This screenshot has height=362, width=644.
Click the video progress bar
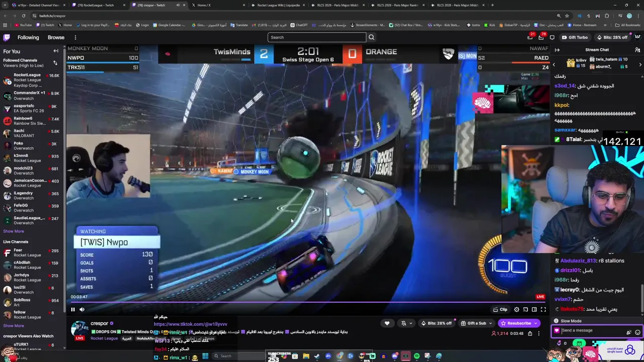(x=307, y=303)
